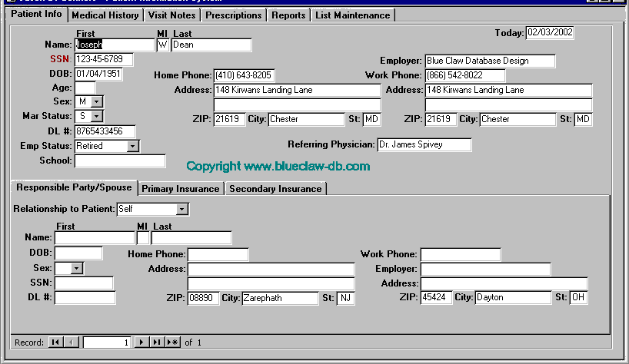Click the City field Dayton

click(513, 297)
